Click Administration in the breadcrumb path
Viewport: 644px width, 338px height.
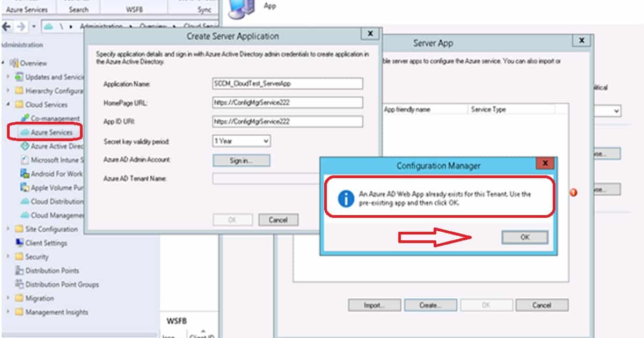101,26
